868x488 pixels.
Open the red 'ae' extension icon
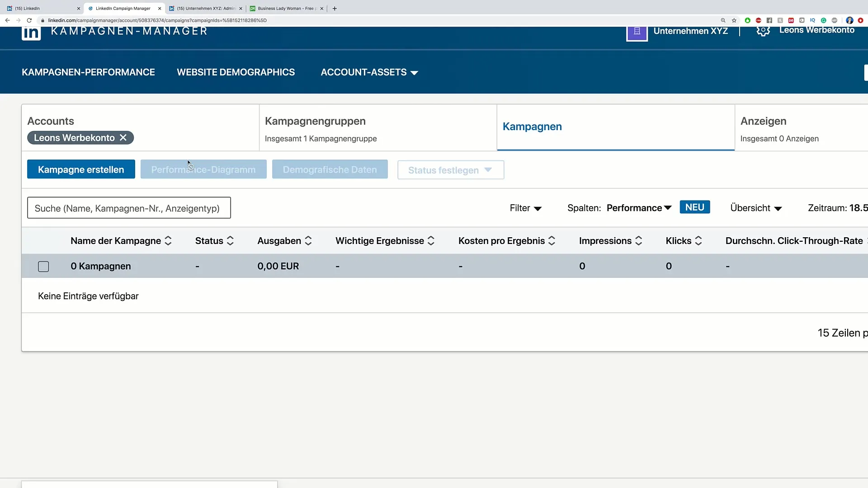pos(791,20)
